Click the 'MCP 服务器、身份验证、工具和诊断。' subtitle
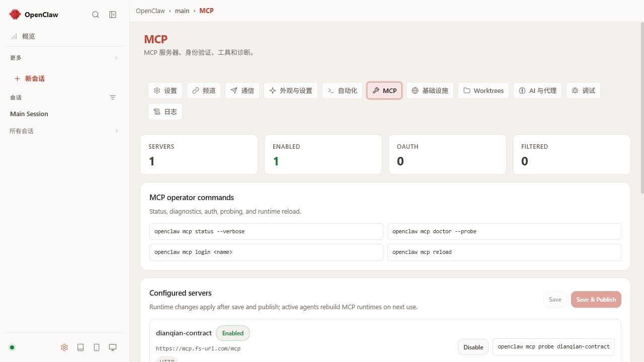 (200, 52)
